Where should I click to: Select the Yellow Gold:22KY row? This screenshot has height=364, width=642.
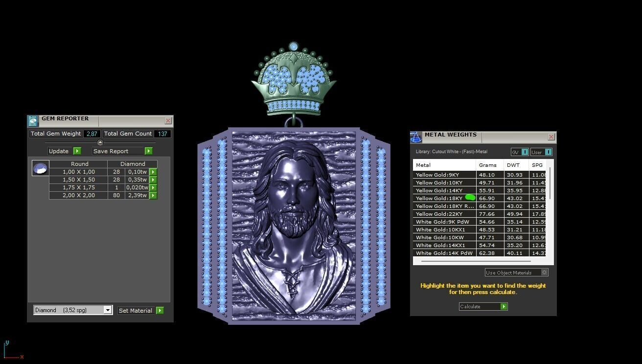[x=480, y=214]
